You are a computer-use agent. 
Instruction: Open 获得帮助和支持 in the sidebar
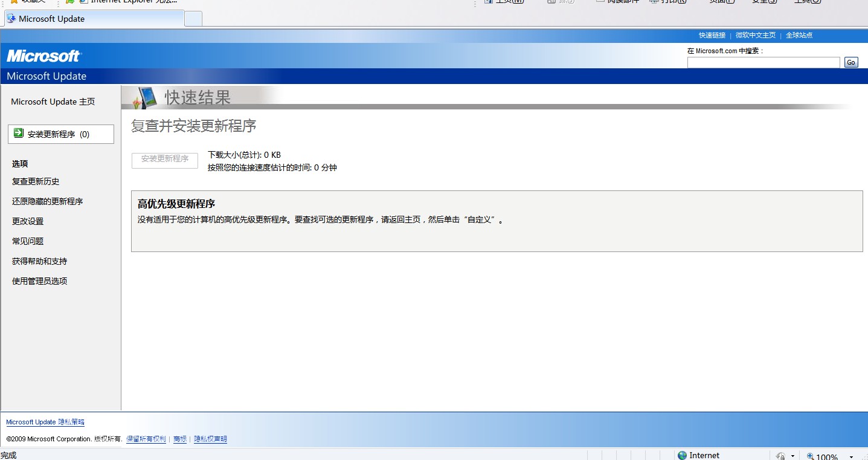40,261
